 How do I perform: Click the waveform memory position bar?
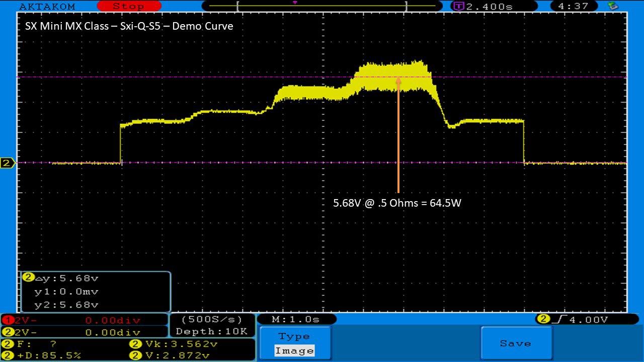click(322, 7)
